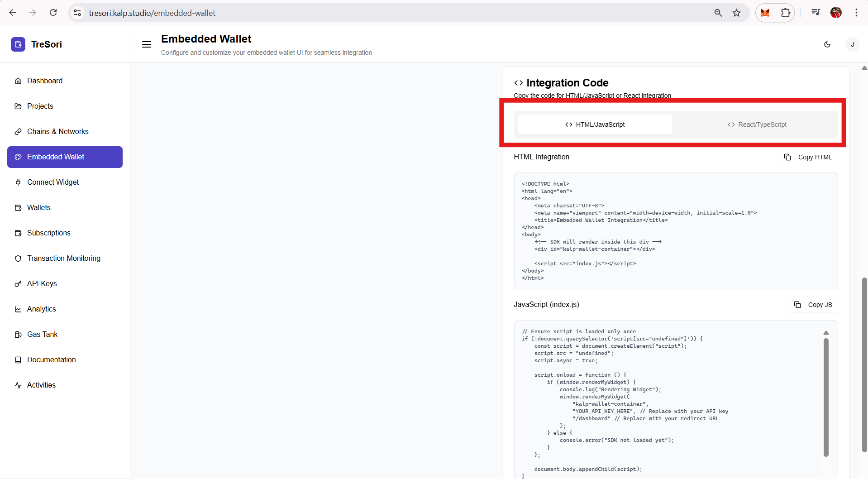Open Dashboard in the sidebar

click(x=45, y=81)
